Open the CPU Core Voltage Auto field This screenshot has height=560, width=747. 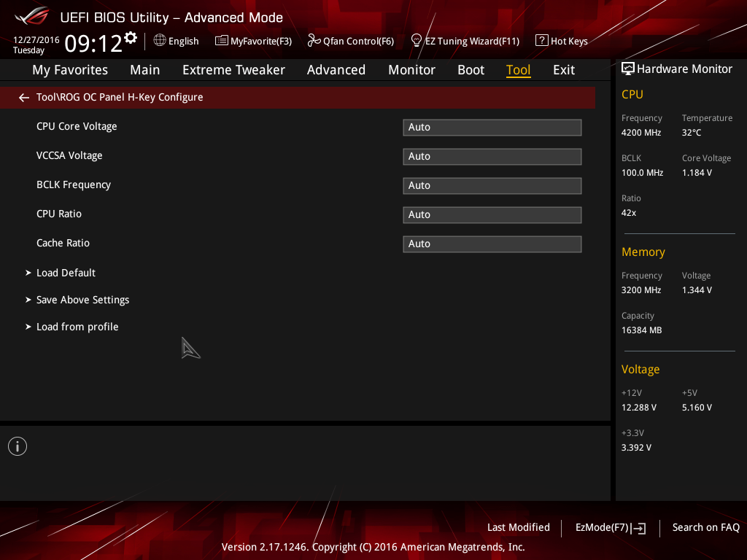pyautogui.click(x=492, y=127)
